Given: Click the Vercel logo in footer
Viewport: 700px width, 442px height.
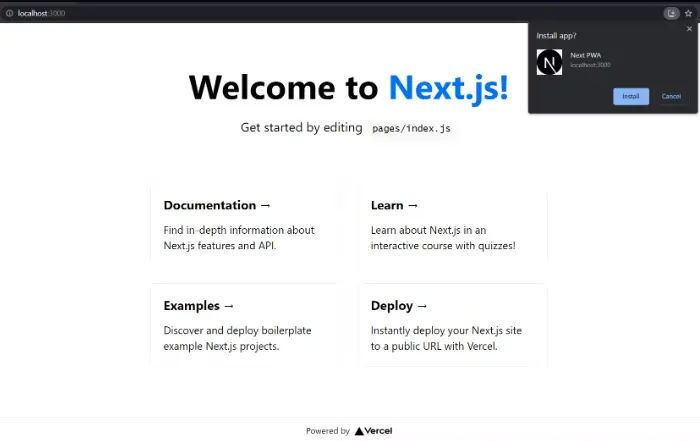Looking at the screenshot, I should tap(373, 431).
